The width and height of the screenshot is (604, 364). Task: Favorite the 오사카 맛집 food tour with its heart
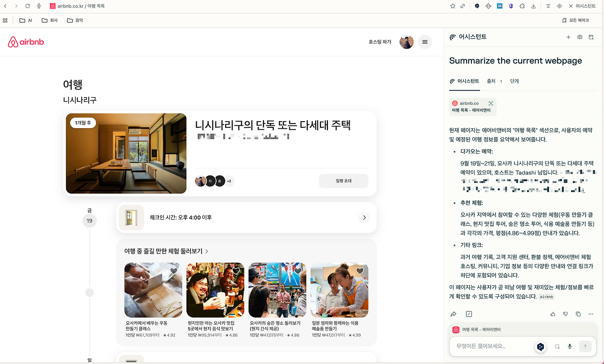pos(236,271)
